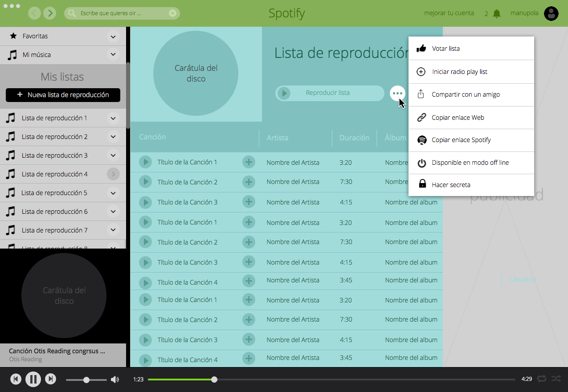Adjust the volume slider knob
This screenshot has width=568, height=392.
86,380
